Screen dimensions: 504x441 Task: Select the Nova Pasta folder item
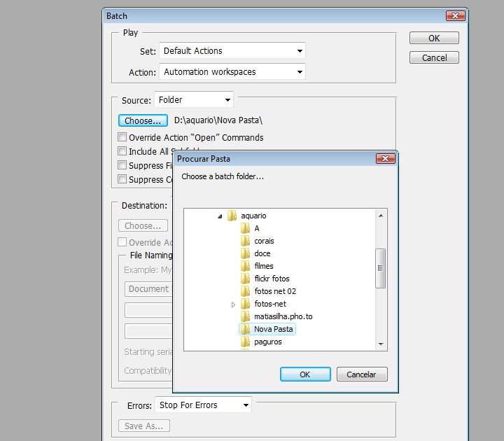coord(273,329)
